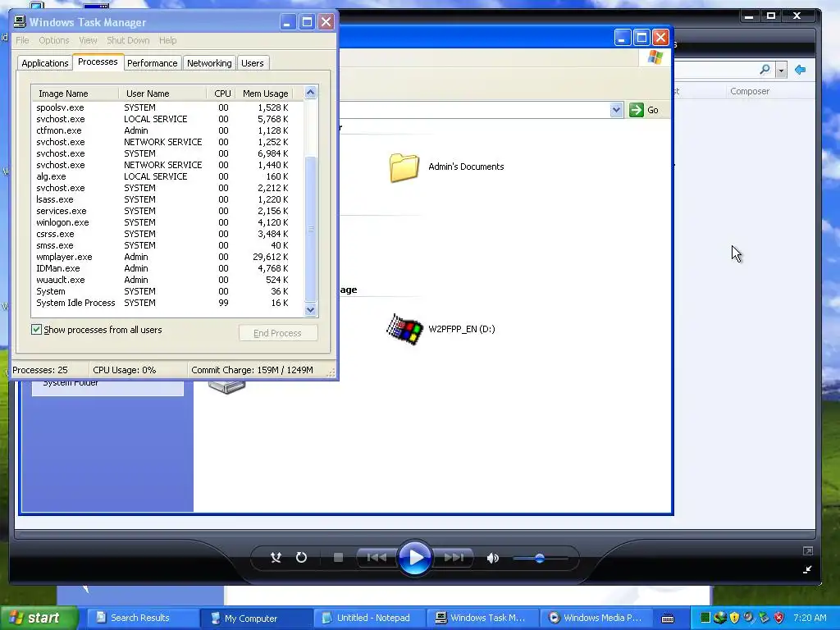This screenshot has width=840, height=630.
Task: Open the Options menu in Task Manager
Action: click(53, 40)
